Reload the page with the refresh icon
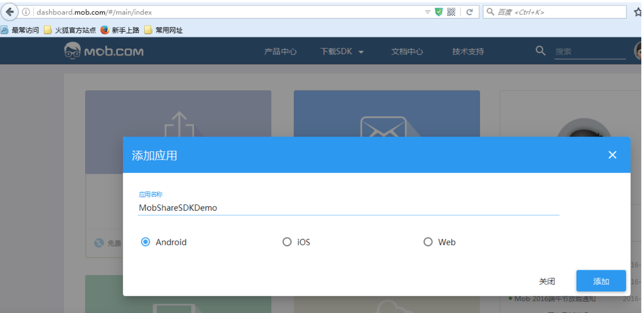Image resolution: width=644 pixels, height=313 pixels. (469, 12)
